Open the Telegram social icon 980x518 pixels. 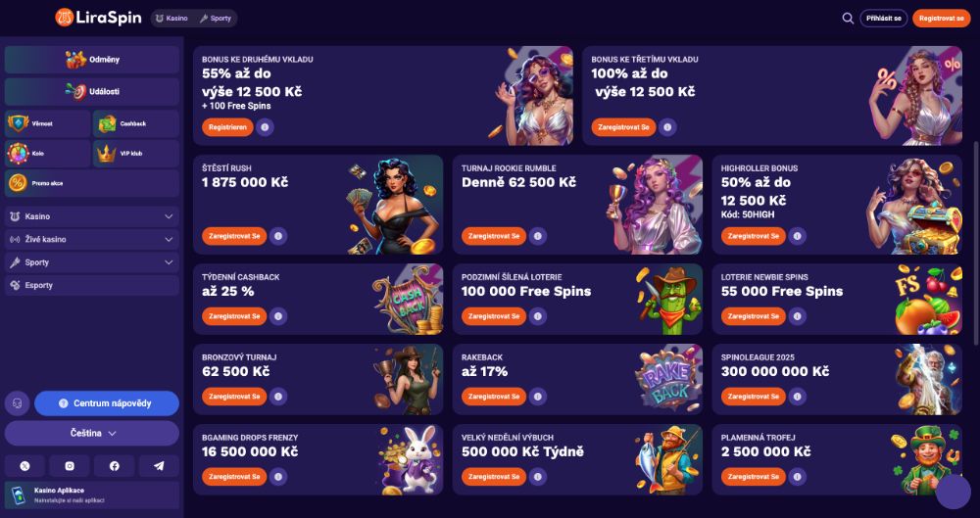159,466
